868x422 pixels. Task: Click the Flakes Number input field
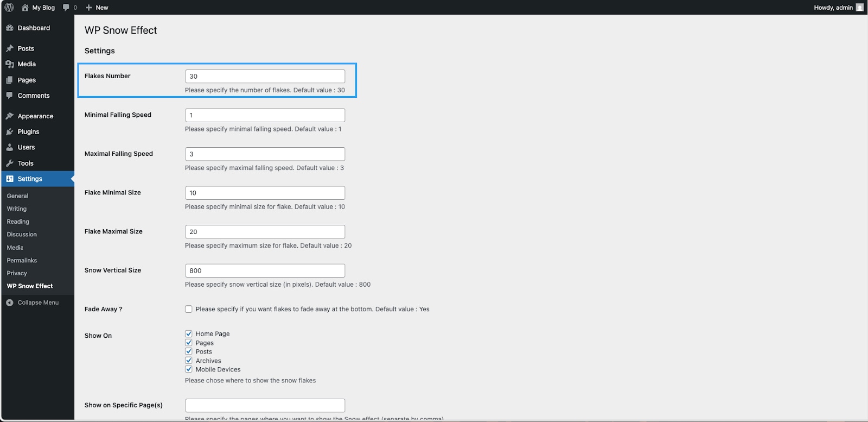265,77
